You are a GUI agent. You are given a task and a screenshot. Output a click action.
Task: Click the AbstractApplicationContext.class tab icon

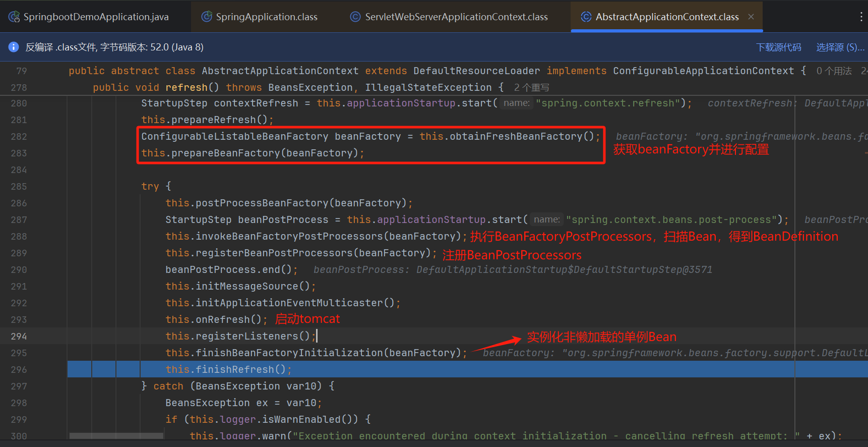coord(586,17)
